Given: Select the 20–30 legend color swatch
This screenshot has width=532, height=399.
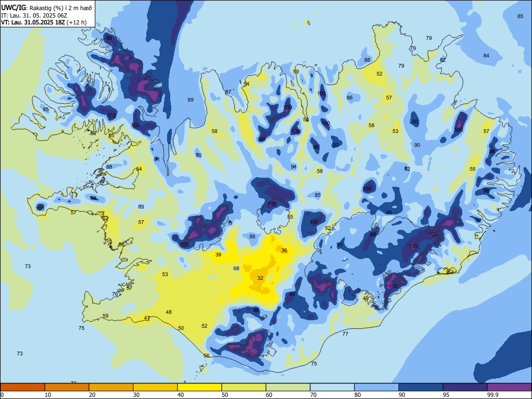Looking at the screenshot, I should point(111,387).
